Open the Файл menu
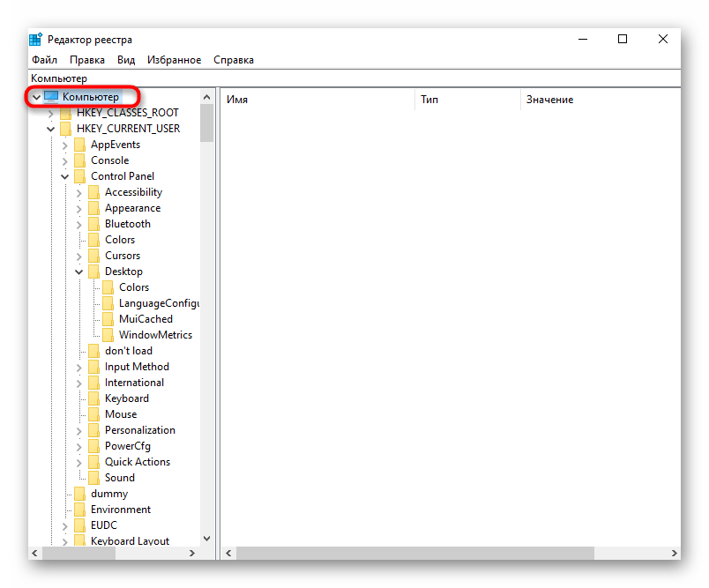 tap(44, 60)
